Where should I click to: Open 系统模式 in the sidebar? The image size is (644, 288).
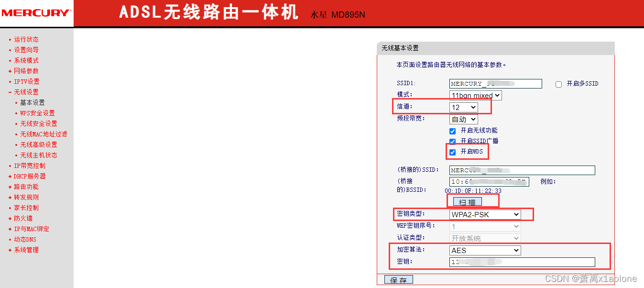coord(26,60)
